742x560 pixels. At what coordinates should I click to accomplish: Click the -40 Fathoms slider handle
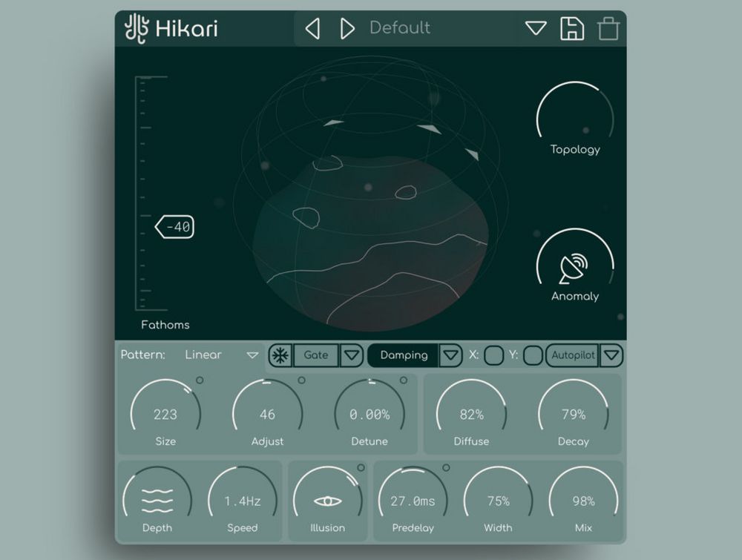pos(174,227)
